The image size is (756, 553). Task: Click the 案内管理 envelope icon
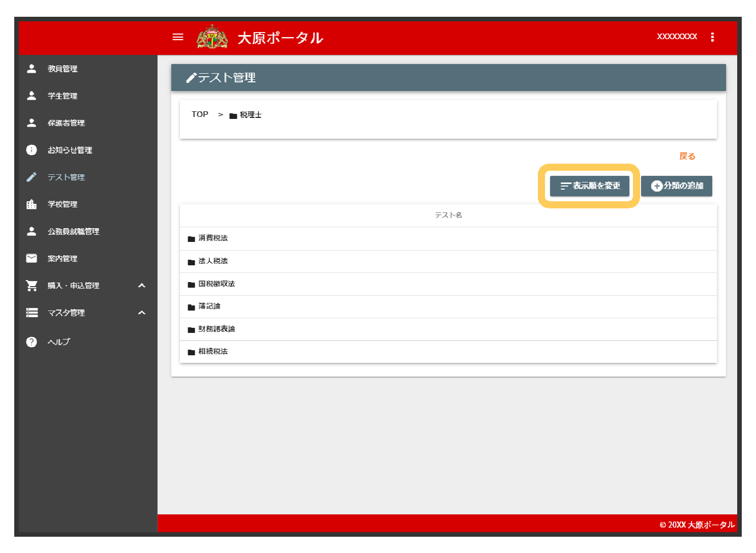[32, 258]
